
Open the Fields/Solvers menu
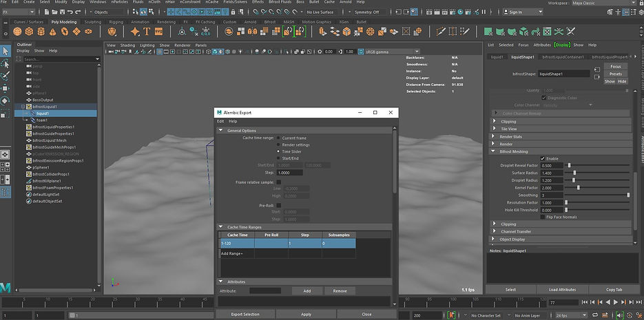(236, 2)
